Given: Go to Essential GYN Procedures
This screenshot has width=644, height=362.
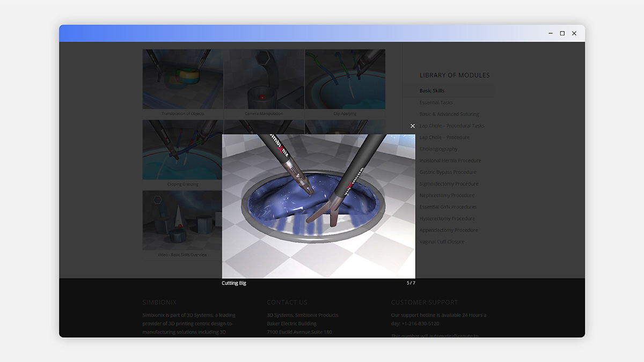Looking at the screenshot, I should coord(448,207).
